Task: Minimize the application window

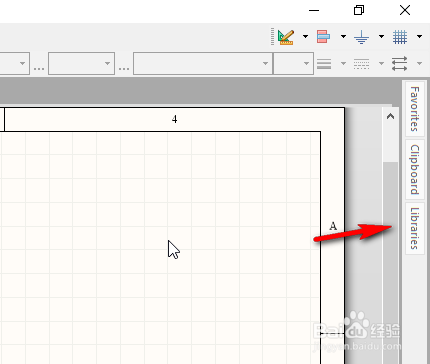Action: pos(314,10)
